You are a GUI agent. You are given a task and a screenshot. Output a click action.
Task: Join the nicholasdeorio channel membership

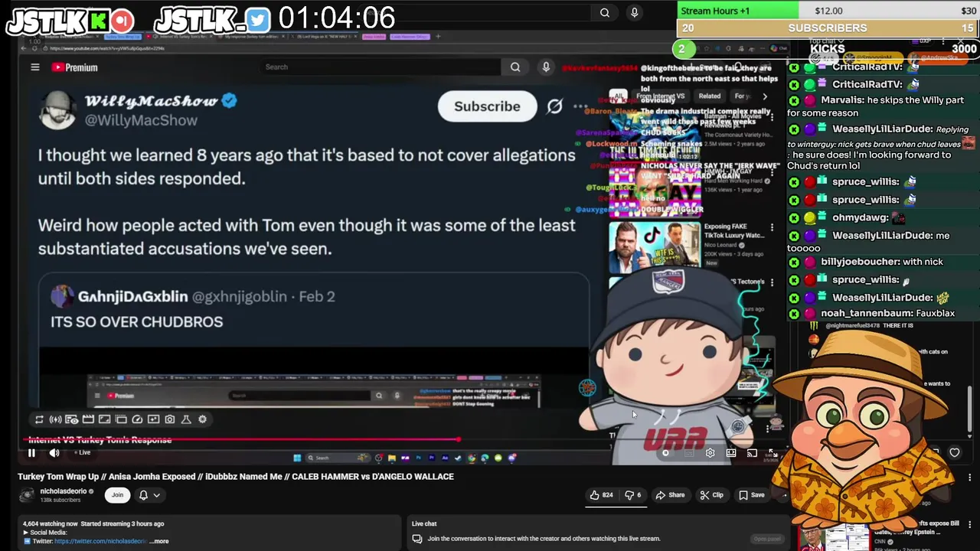pyautogui.click(x=117, y=495)
